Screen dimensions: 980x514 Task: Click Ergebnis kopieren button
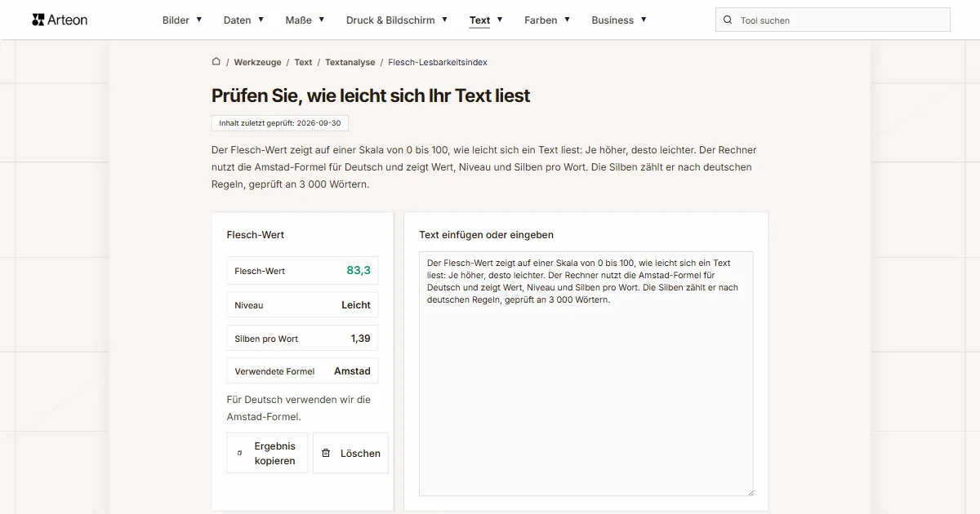coord(267,453)
